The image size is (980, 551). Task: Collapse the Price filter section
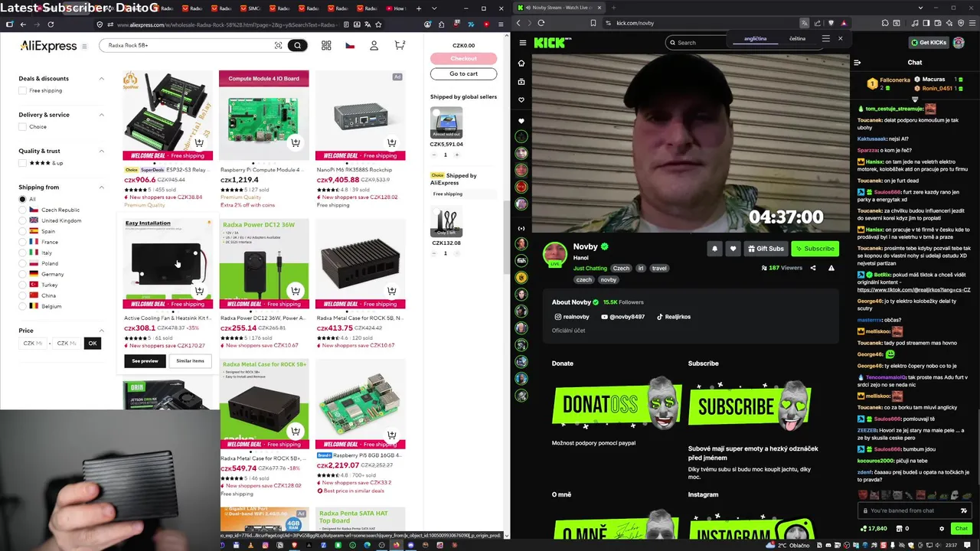[x=101, y=331]
